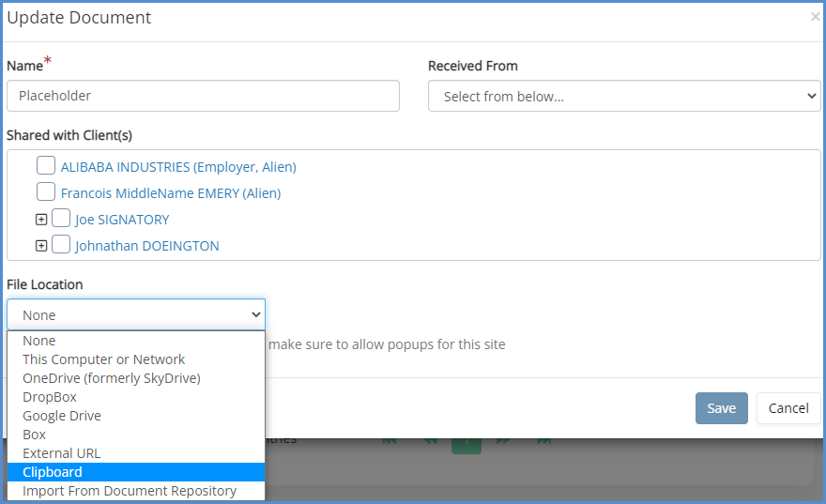Check the ALIBABA INDUSTRIES checkbox

coord(46,166)
